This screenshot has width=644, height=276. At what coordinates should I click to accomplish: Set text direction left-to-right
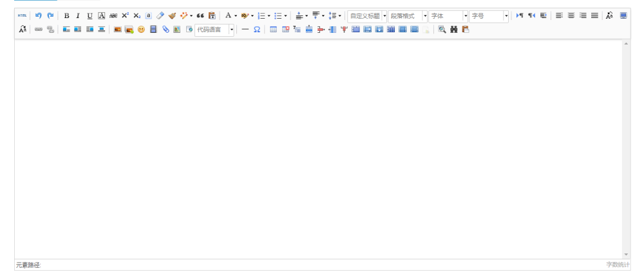(x=520, y=15)
